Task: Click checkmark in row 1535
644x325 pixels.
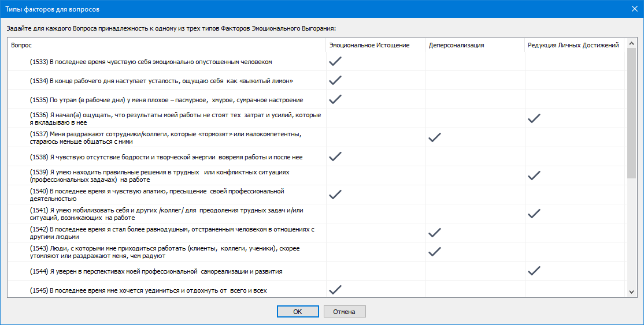Action: tap(335, 99)
